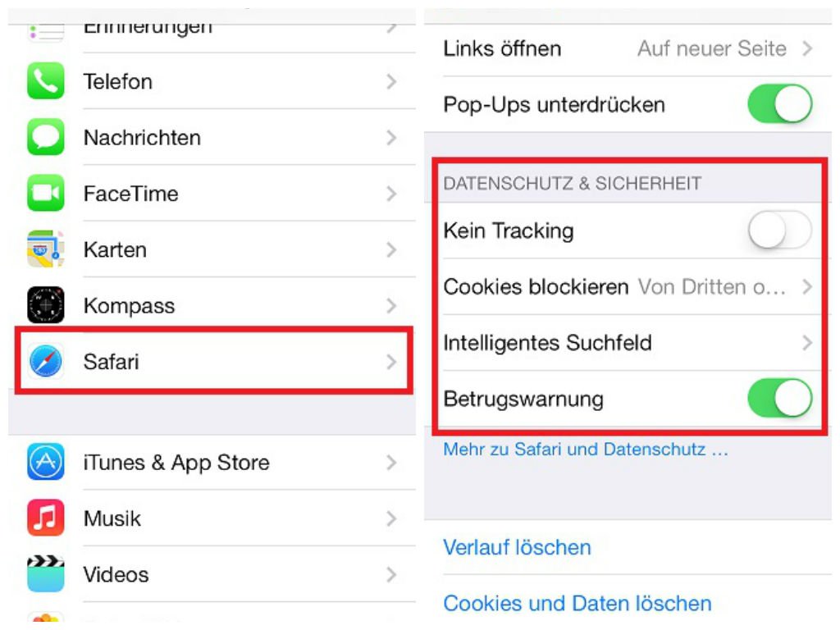Expand Intelligentes Suchfeld settings chevron

(x=807, y=343)
